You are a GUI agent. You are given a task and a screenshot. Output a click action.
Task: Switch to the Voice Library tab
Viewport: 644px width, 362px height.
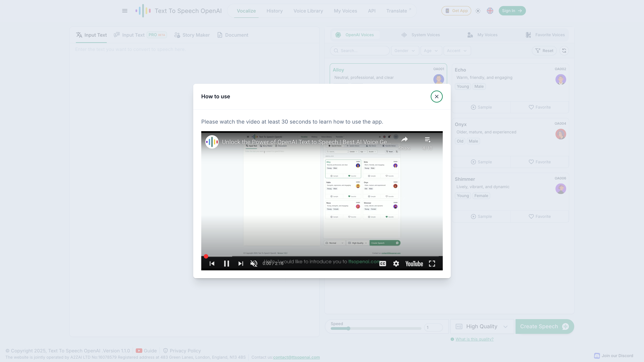[308, 11]
